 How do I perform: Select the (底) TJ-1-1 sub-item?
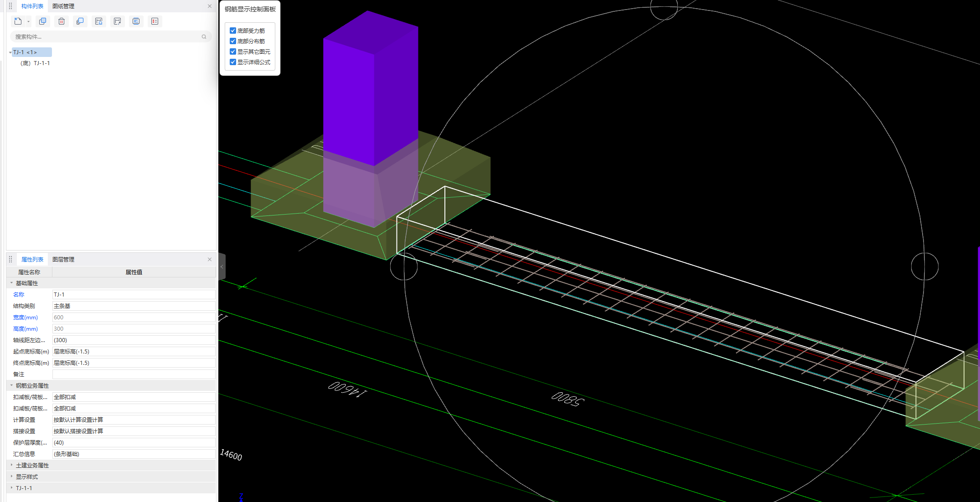tap(35, 63)
